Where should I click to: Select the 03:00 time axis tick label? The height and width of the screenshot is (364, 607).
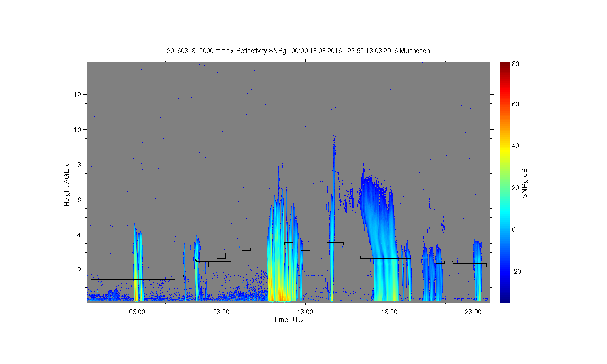(x=137, y=312)
